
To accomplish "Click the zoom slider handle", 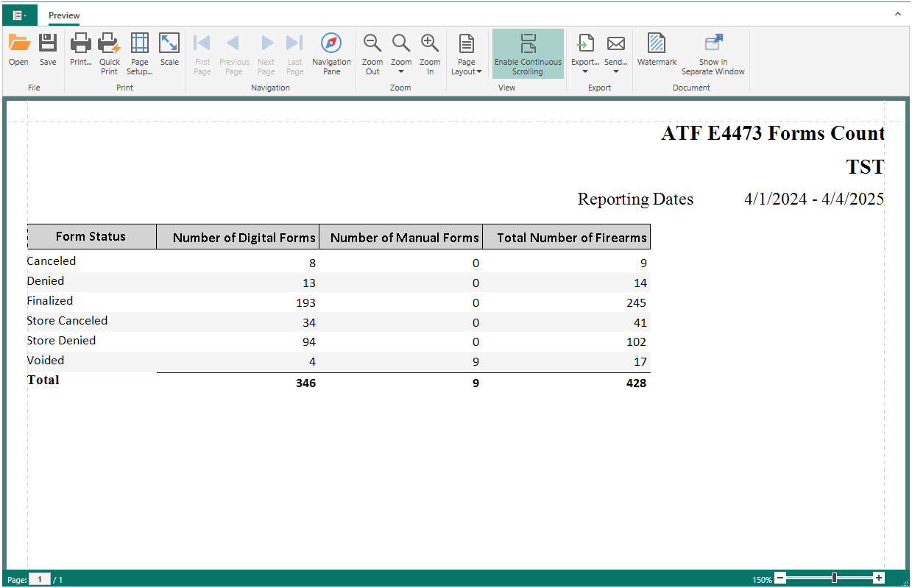I will tap(834, 578).
